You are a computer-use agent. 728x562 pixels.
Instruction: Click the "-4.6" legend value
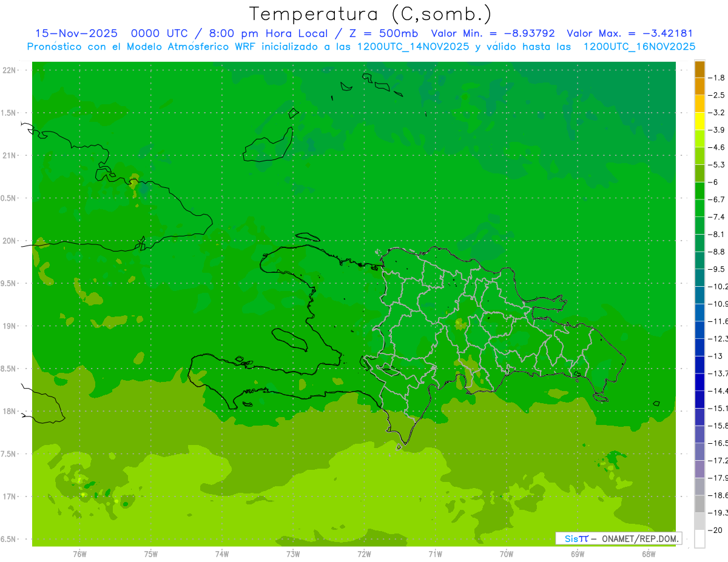click(717, 147)
